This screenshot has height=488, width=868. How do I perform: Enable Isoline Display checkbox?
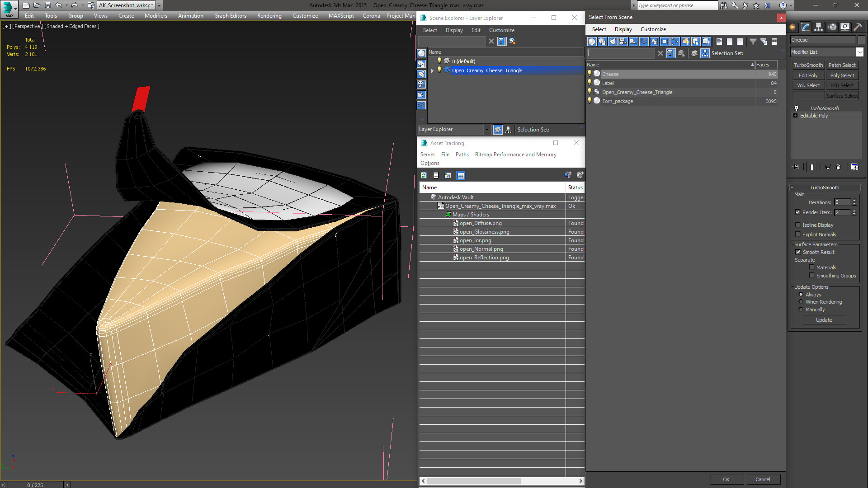pos(797,225)
